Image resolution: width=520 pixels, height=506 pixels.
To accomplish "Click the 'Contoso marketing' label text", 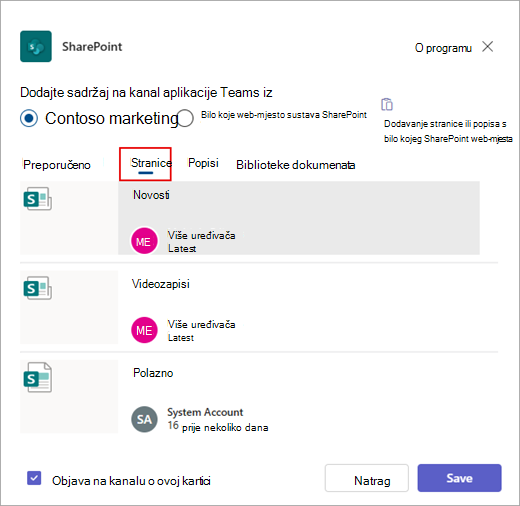I will point(112,118).
